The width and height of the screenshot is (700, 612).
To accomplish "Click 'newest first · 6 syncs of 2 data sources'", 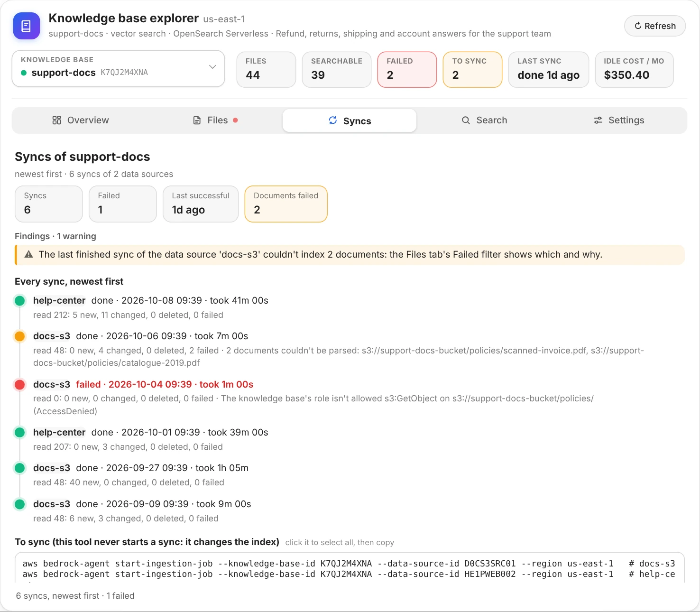I will click(94, 174).
